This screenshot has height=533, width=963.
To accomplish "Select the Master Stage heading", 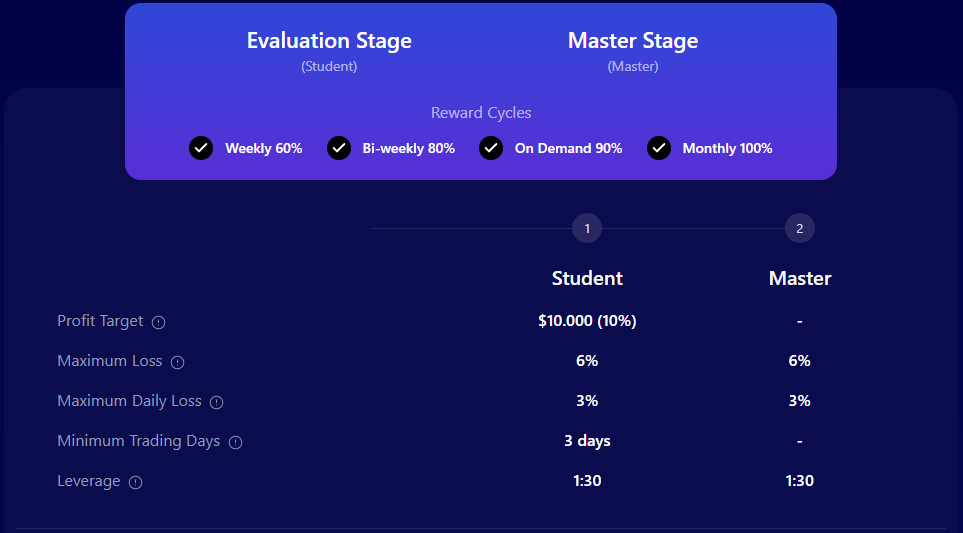I will coord(633,41).
